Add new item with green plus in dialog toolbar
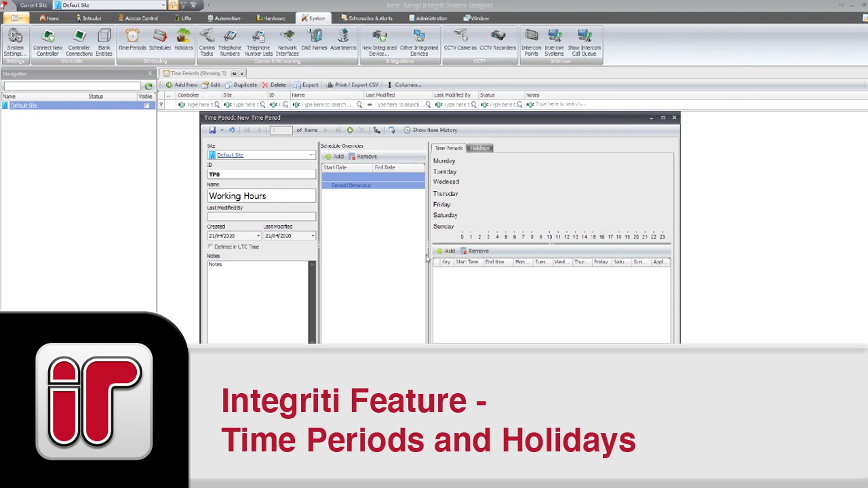Image resolution: width=868 pixels, height=488 pixels. click(x=350, y=130)
